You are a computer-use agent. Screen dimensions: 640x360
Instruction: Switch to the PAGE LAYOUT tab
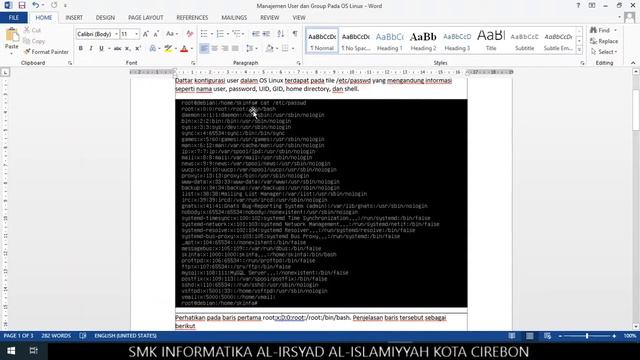145,18
